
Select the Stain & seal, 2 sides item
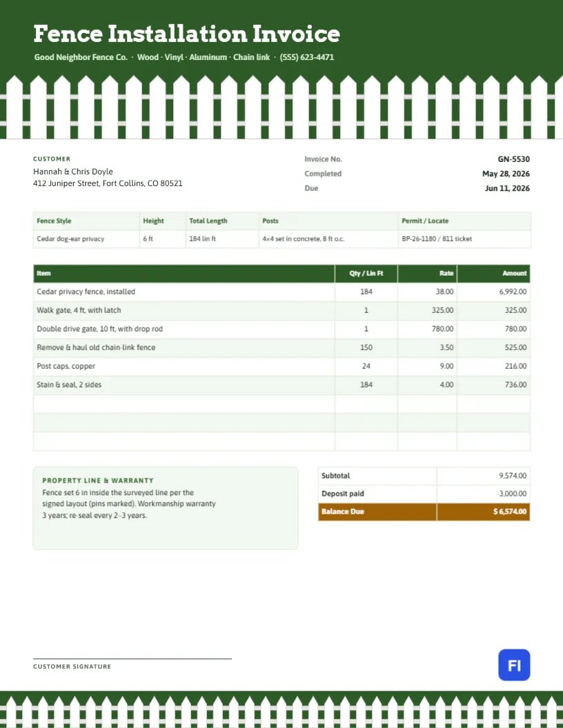69,385
